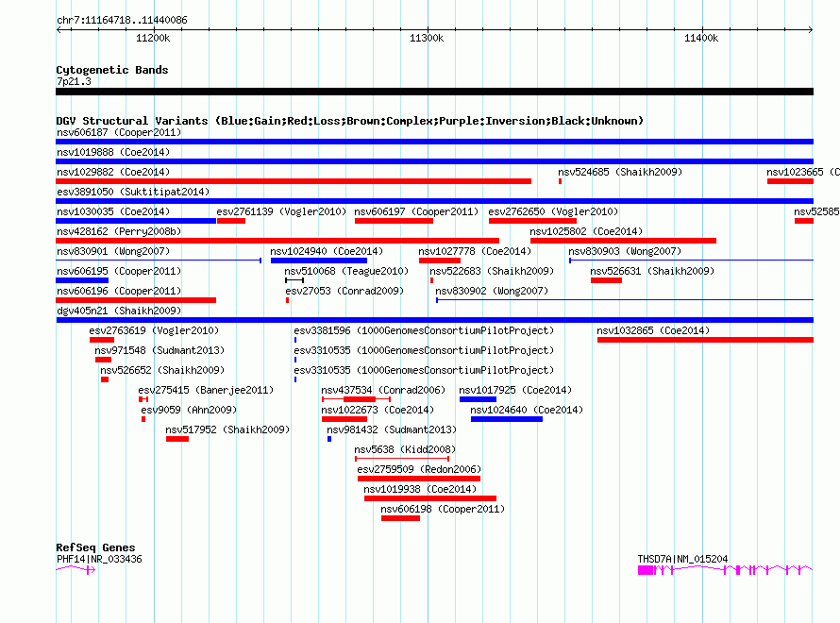
Task: Click nsv1022673 (Coe2014) label
Action: 378,410
